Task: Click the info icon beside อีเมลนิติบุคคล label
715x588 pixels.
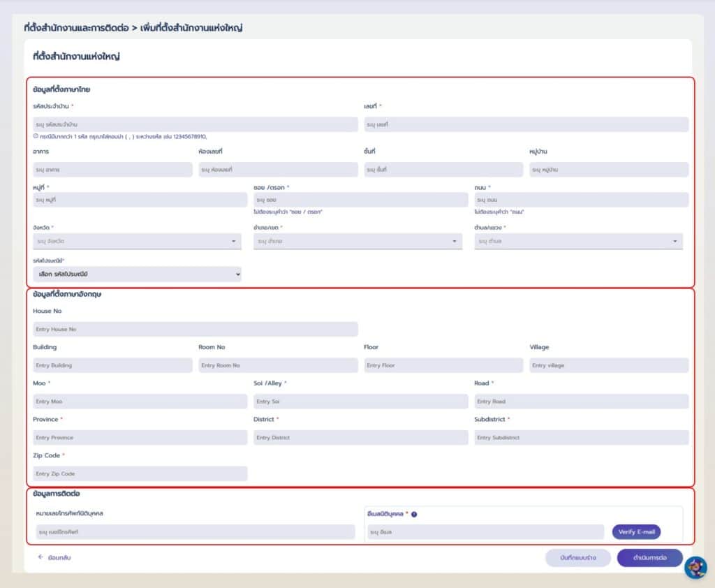Action: (414, 515)
